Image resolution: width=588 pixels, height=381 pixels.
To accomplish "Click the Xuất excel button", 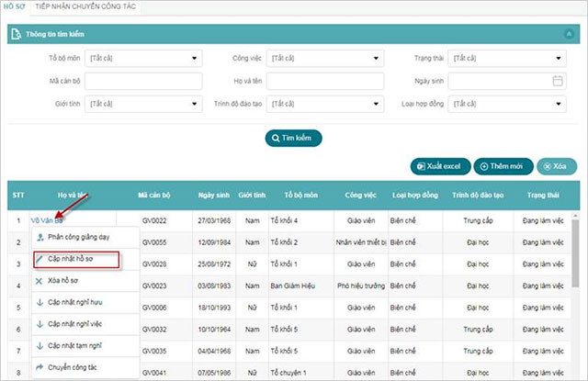I will (440, 166).
